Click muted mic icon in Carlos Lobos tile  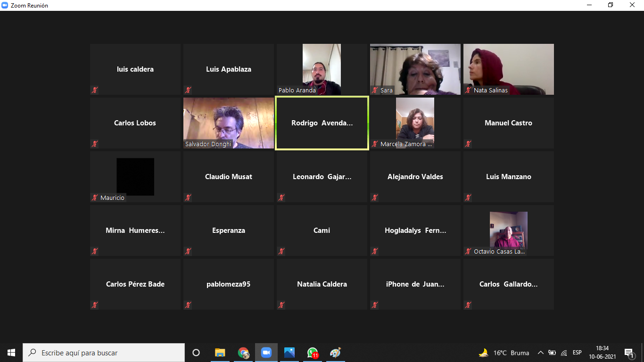(95, 144)
